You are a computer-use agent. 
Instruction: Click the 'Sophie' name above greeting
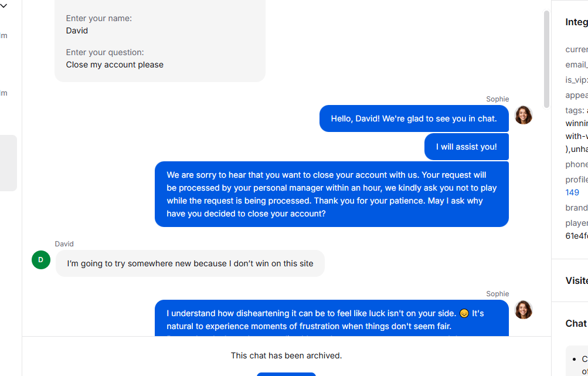[x=497, y=99]
